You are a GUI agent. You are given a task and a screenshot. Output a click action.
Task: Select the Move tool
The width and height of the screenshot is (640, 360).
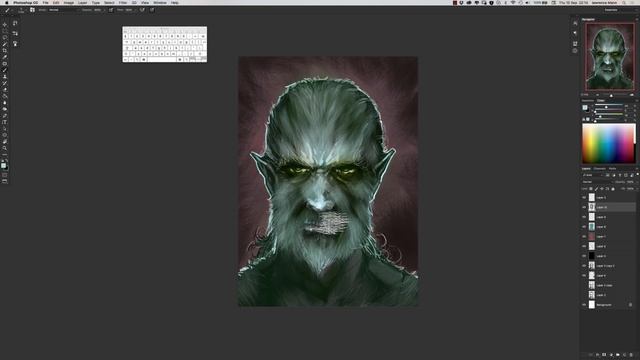[x=5, y=24]
